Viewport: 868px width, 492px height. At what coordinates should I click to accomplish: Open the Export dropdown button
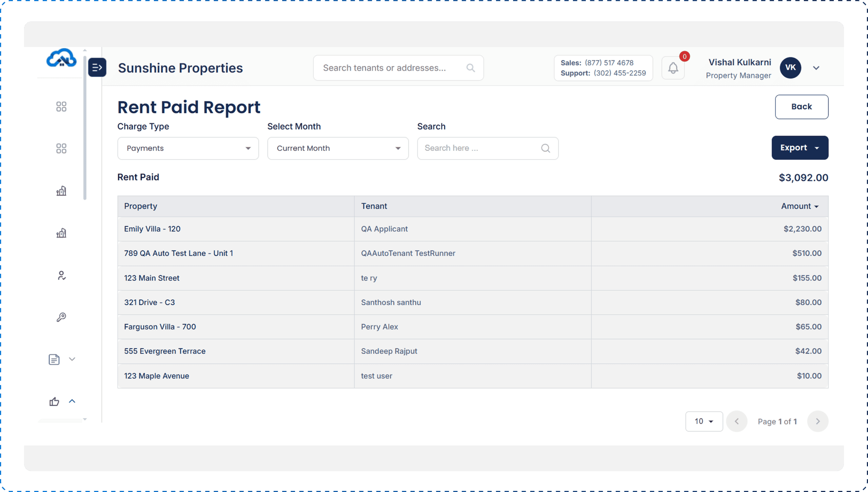pyautogui.click(x=800, y=148)
